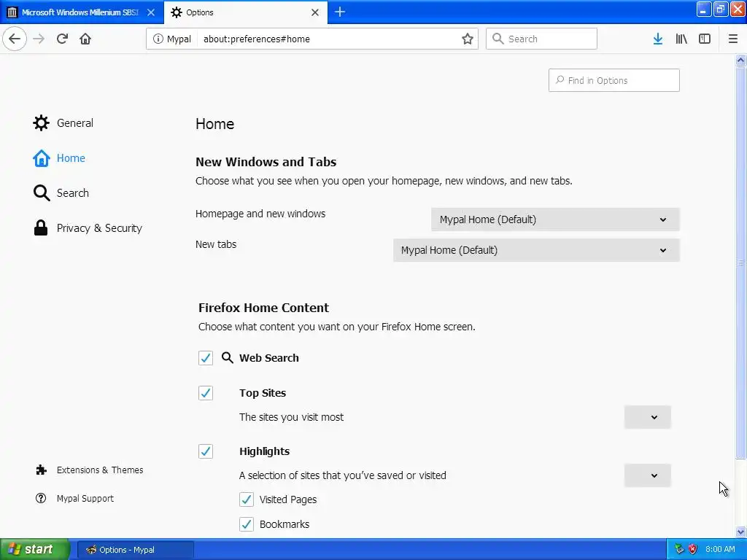This screenshot has height=560, width=747.
Task: Click the Mypal Support question mark icon
Action: pos(41,498)
